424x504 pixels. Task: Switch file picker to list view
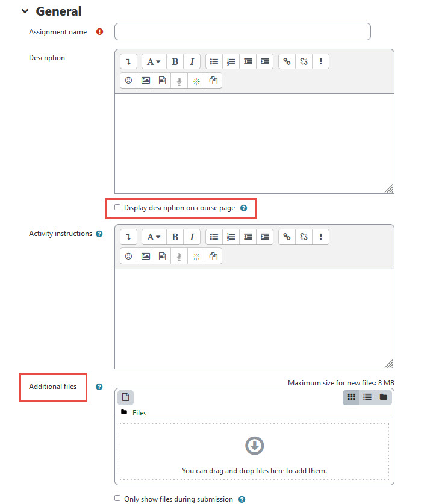tap(367, 397)
